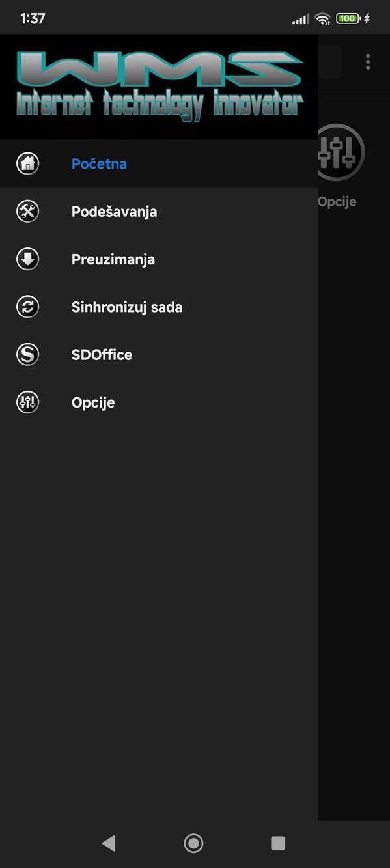Select Početna in the navigation drawer
390x868 pixels.
click(99, 164)
